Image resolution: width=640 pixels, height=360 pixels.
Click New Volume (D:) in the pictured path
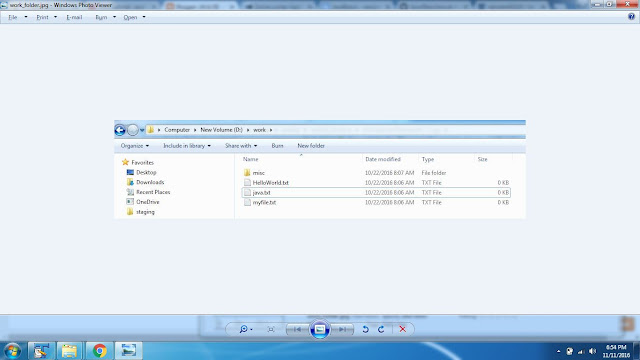[221, 130]
